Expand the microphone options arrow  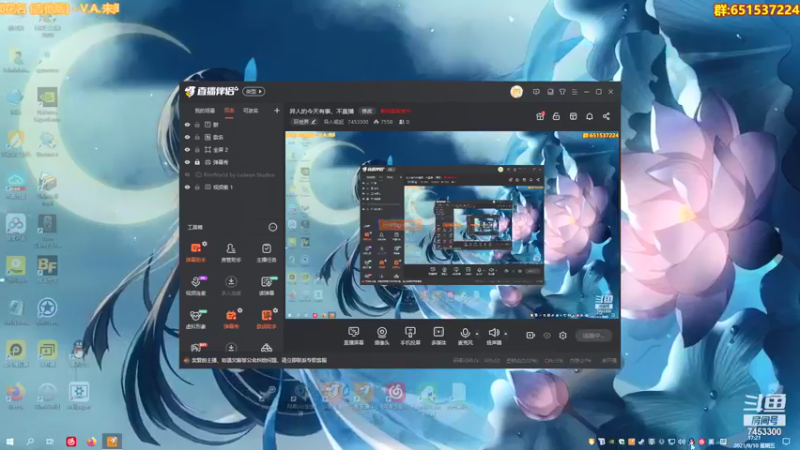(x=477, y=334)
